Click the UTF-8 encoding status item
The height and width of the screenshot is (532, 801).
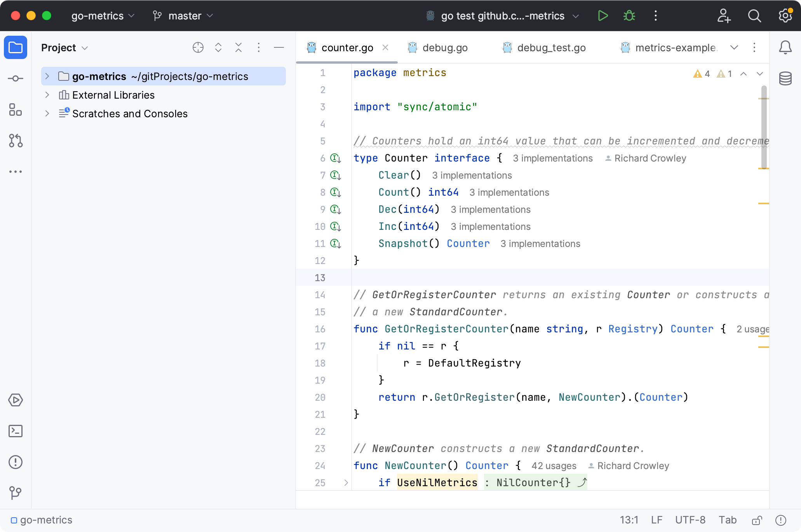point(690,520)
